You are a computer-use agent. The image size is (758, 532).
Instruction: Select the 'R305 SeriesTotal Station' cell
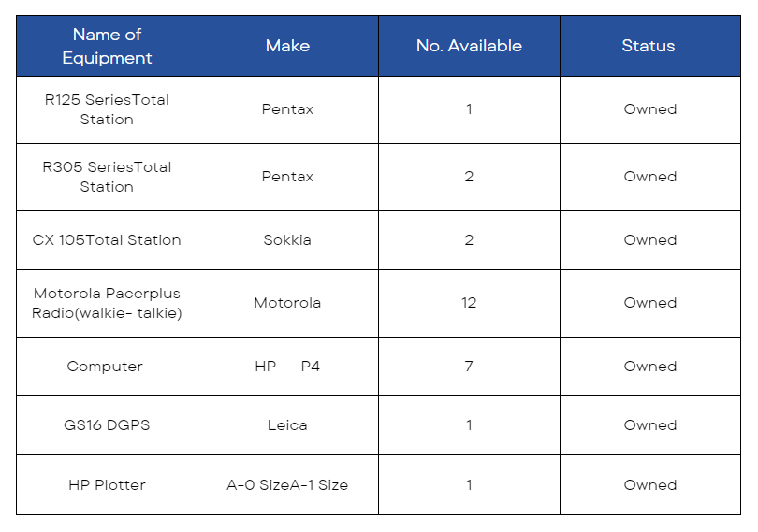107,177
